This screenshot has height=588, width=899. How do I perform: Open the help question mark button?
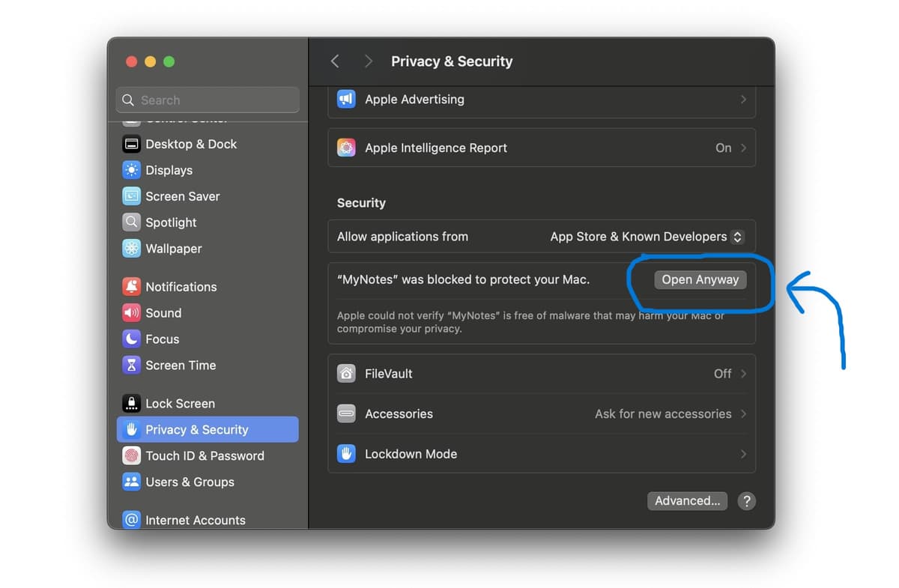(746, 501)
